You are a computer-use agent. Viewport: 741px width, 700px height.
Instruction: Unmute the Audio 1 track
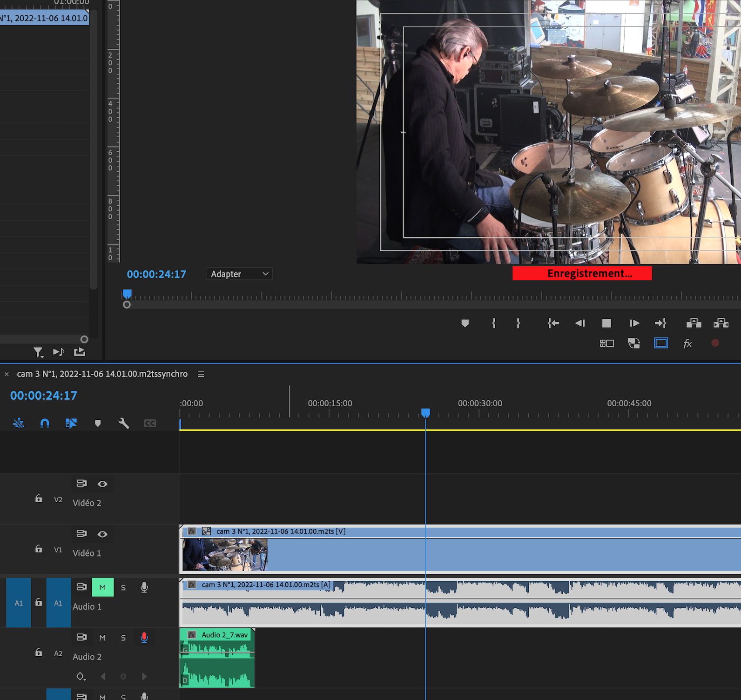[x=102, y=587]
